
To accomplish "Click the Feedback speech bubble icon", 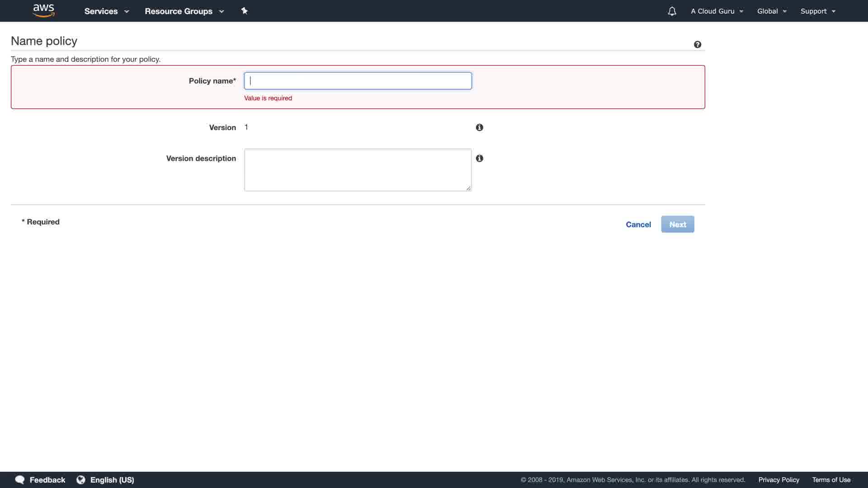I will (x=19, y=479).
